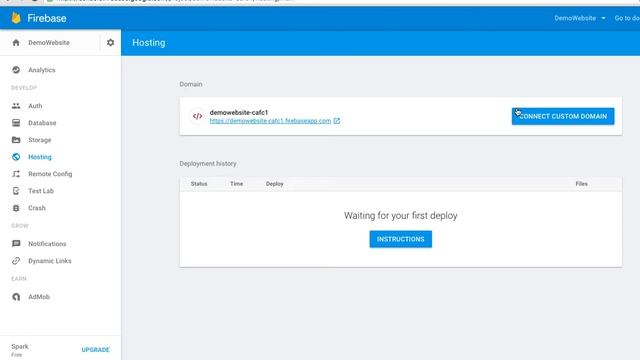This screenshot has height=360, width=640.
Task: Click the Deploy column header
Action: [x=274, y=184]
